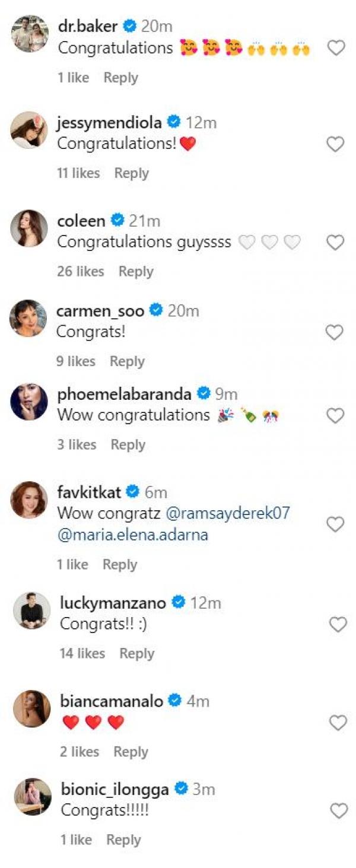Heart biancamanalo's three-hearts comment
Viewport: 356px width, 868px height.
tap(338, 723)
